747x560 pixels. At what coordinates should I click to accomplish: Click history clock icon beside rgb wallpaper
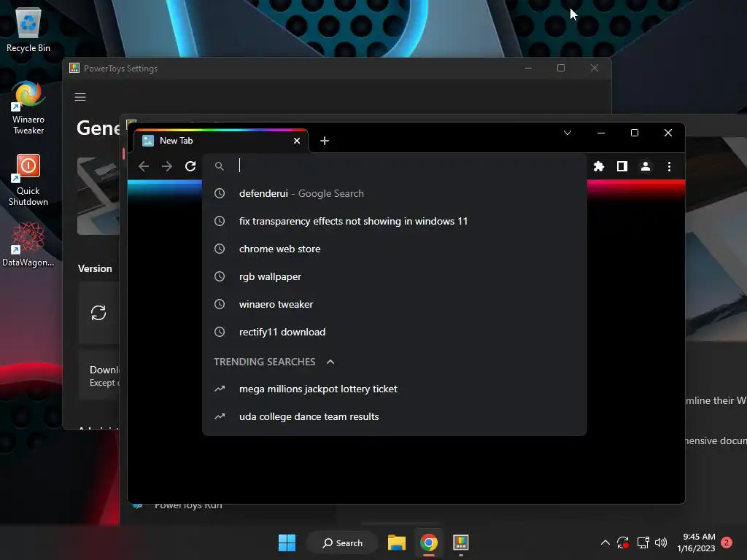click(219, 276)
